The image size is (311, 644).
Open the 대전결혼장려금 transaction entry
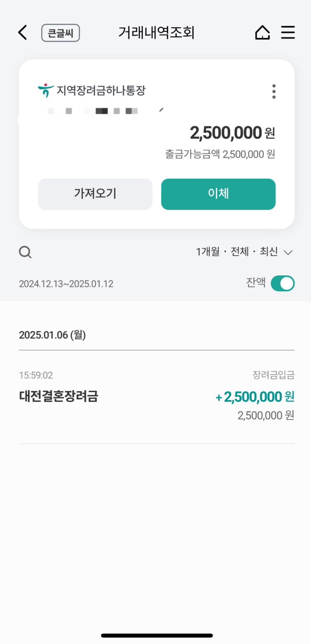pos(59,396)
